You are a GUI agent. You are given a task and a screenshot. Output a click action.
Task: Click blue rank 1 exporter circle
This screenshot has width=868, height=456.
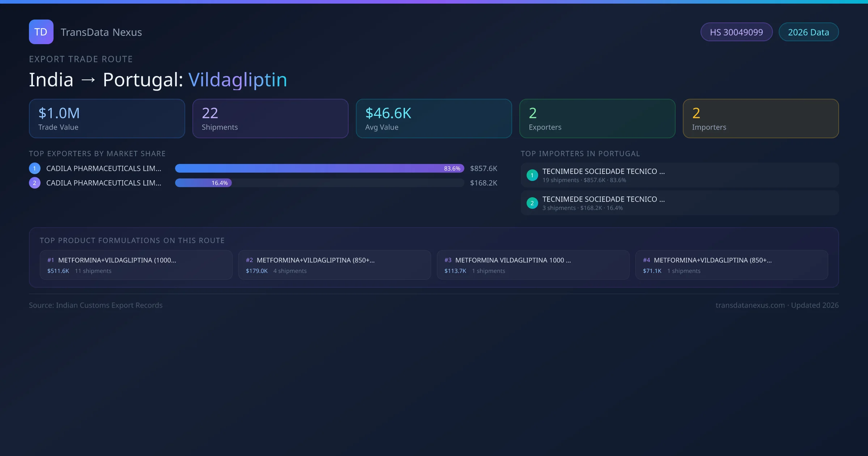[x=35, y=168]
